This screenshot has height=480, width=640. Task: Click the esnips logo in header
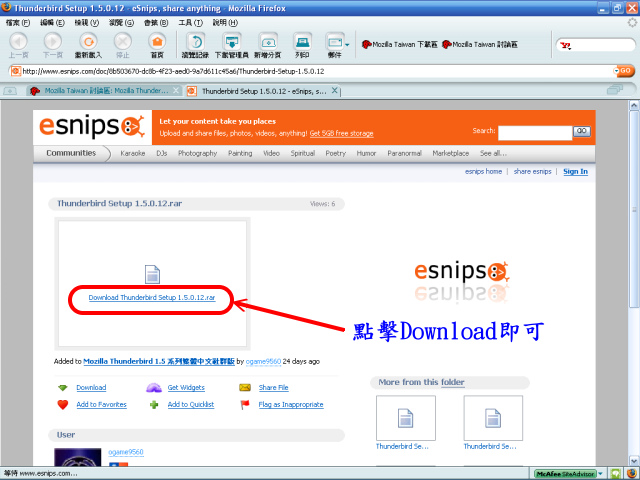click(x=92, y=126)
